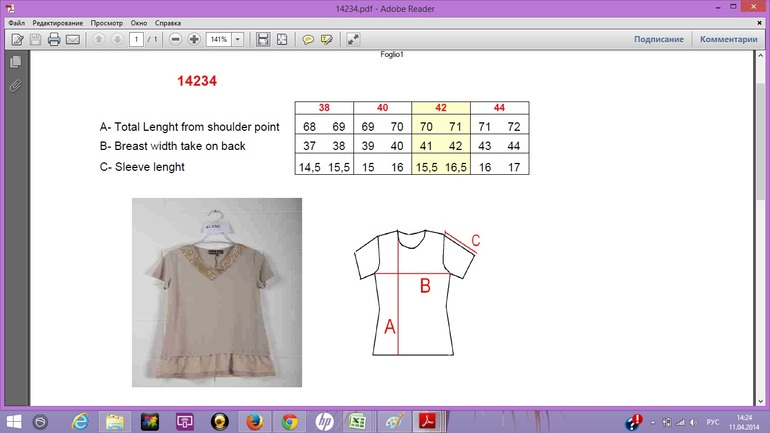The height and width of the screenshot is (433, 770).
Task: Click the shirt measurement diagram
Action: tap(416, 292)
